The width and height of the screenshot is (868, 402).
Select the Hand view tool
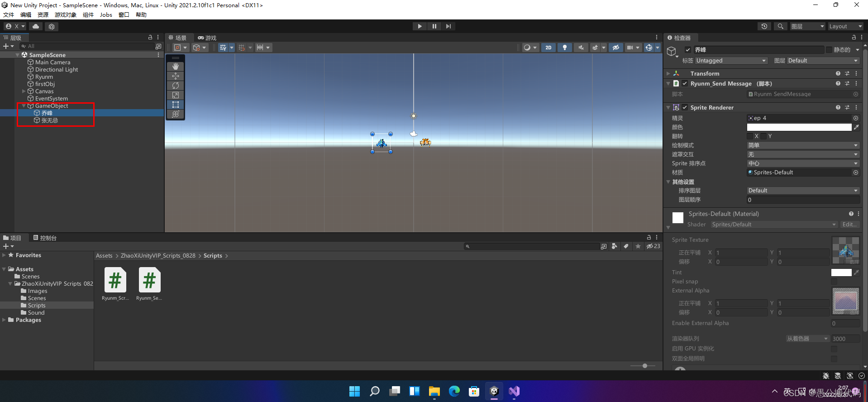click(x=176, y=67)
